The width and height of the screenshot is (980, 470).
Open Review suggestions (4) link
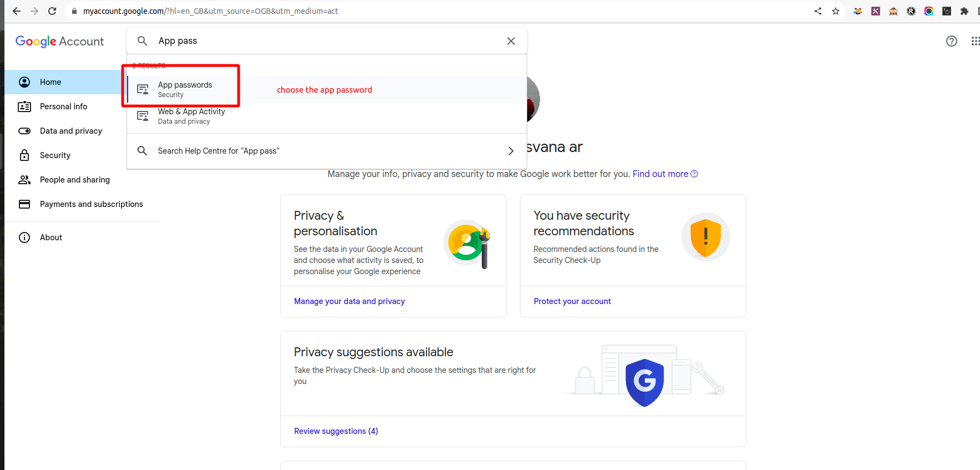(x=336, y=431)
